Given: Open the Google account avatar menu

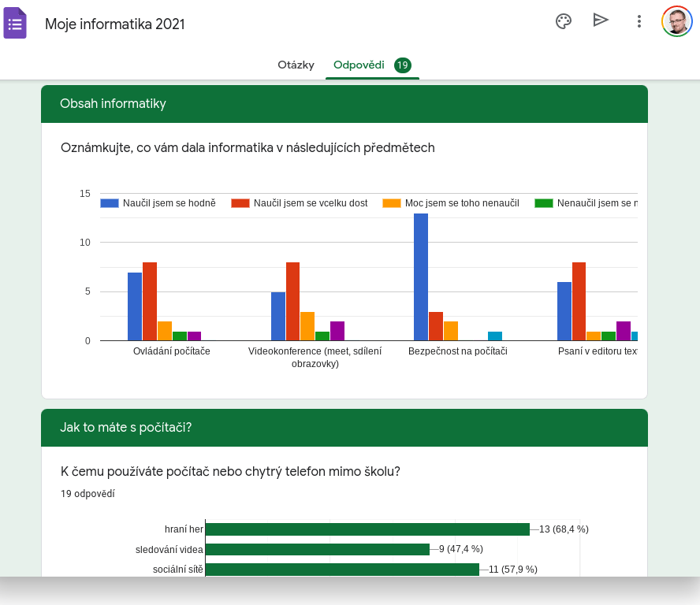Looking at the screenshot, I should [676, 21].
